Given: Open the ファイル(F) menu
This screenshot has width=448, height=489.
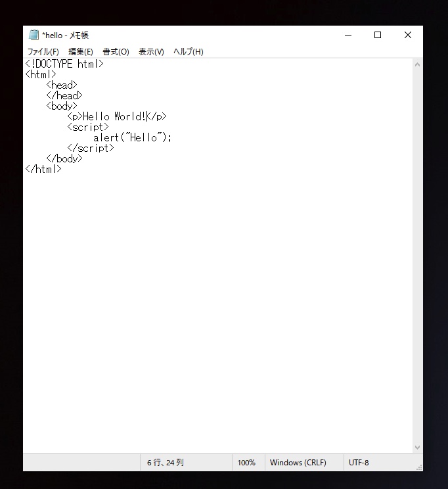Looking at the screenshot, I should coord(43,52).
